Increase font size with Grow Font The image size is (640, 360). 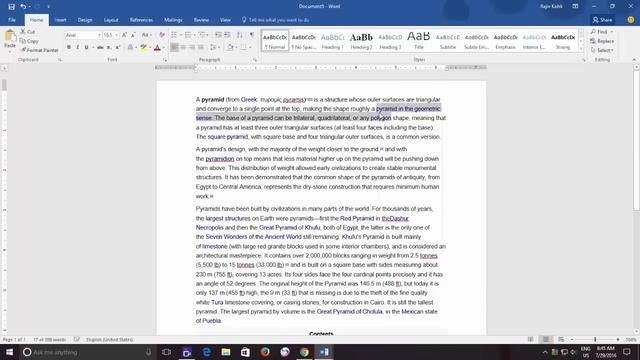(124, 35)
